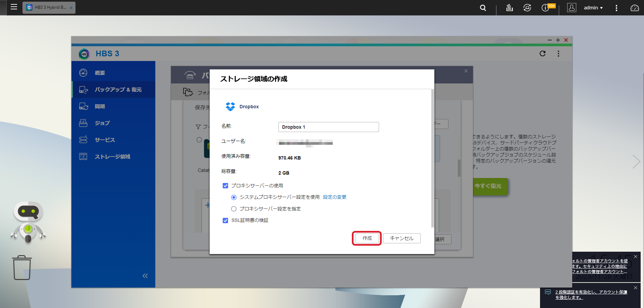The width and height of the screenshot is (644, 308).
Task: Close the backup wizard panel behind
Action: click(466, 71)
